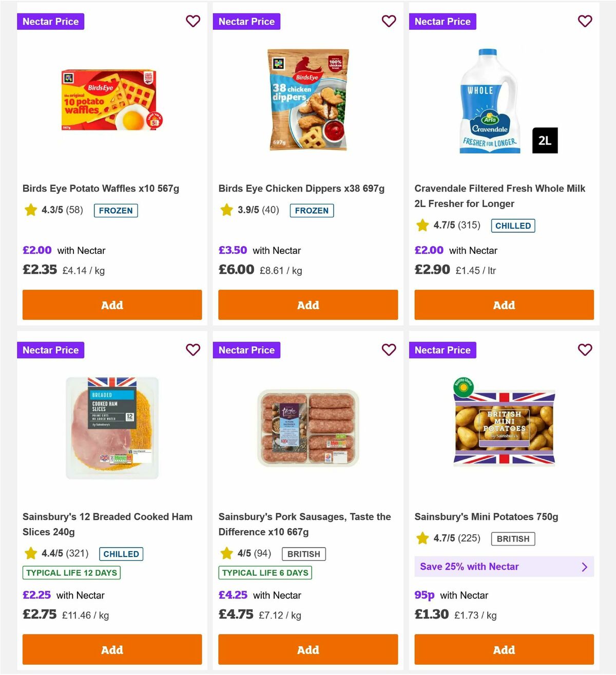Open the BRITISH tag on Mini Potatoes
Viewport: 616px width, 675px height.
point(512,538)
